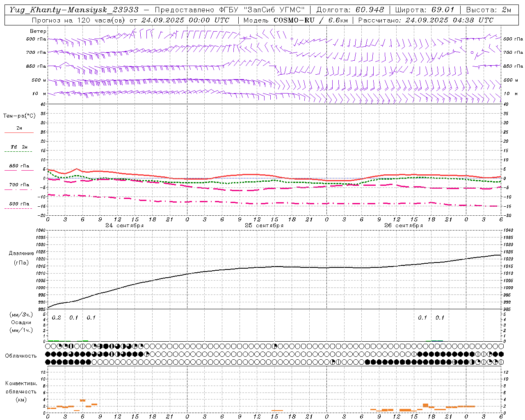Click the Ветер panel label

tap(38, 31)
